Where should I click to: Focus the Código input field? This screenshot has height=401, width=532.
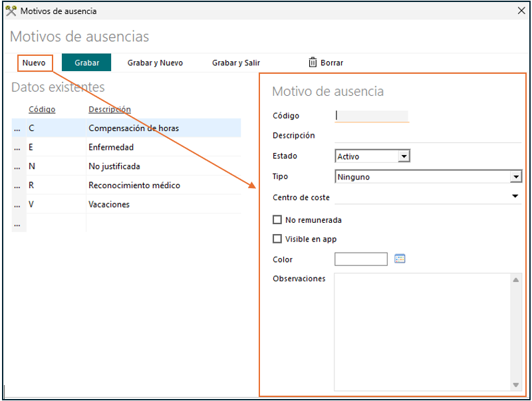point(372,116)
